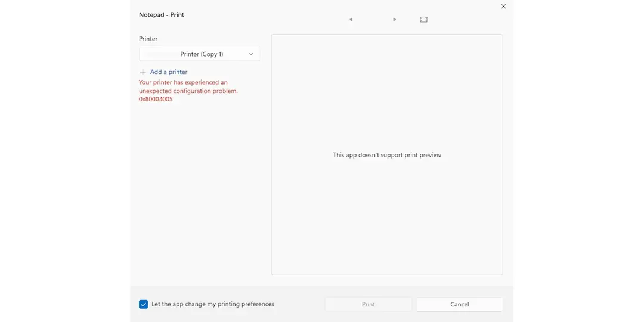
Task: Expand the chevron in the printer selector
Action: click(x=251, y=54)
